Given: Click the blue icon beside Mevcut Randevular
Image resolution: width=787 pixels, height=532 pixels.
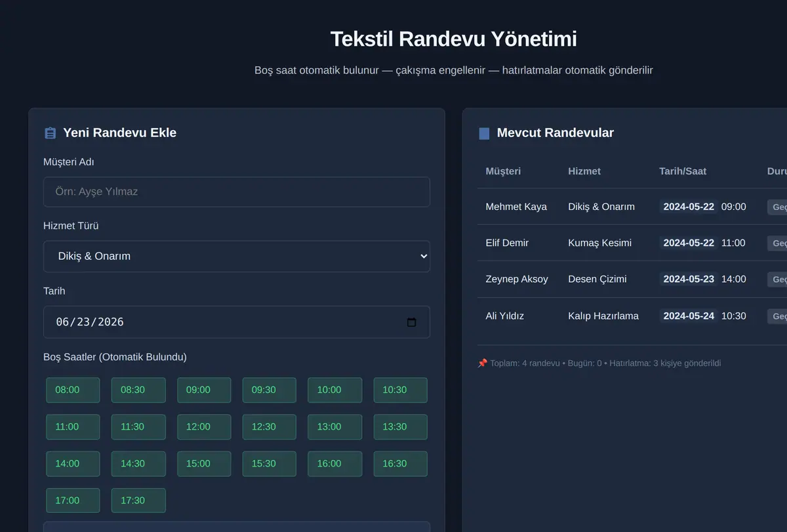Looking at the screenshot, I should point(485,133).
